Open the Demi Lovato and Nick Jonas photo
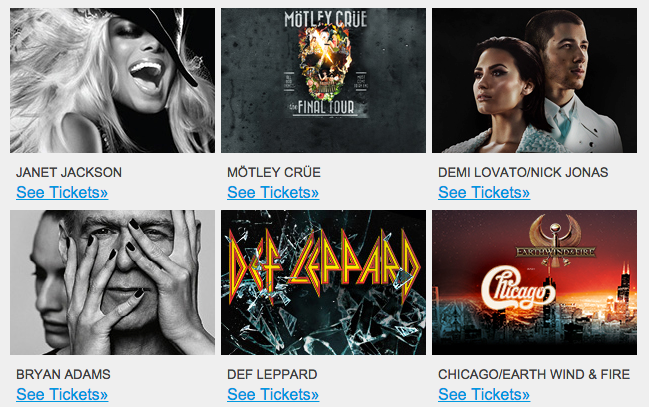649x407 pixels. (534, 80)
